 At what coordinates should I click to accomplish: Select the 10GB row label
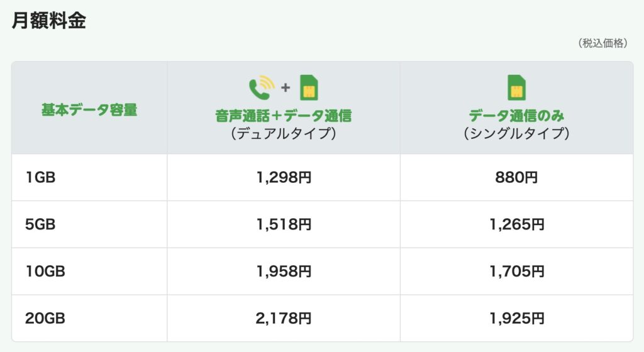click(x=45, y=272)
